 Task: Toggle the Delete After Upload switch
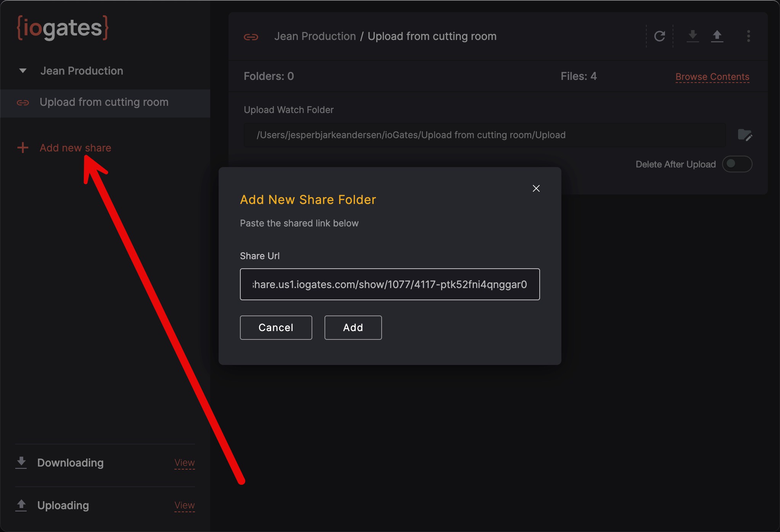(737, 164)
